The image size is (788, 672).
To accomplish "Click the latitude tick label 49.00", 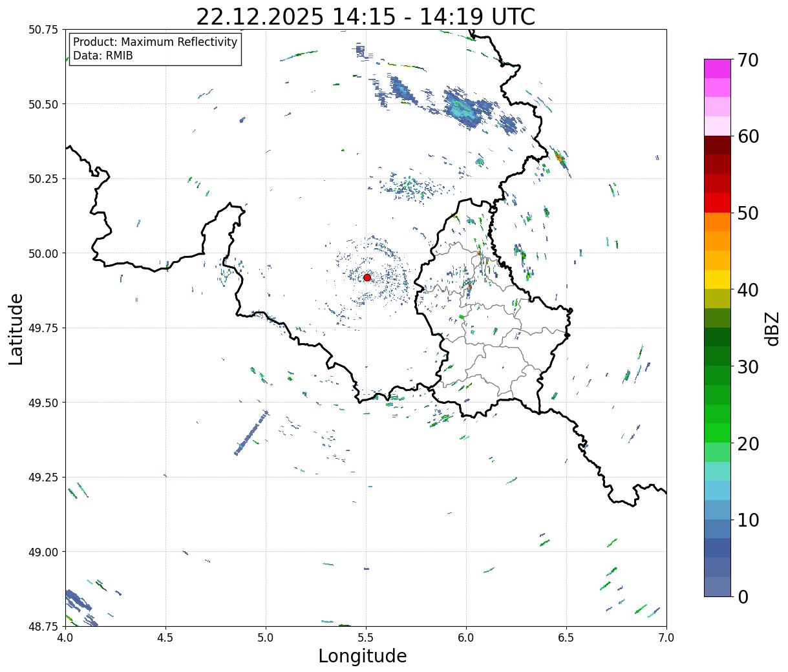I will pos(43,552).
